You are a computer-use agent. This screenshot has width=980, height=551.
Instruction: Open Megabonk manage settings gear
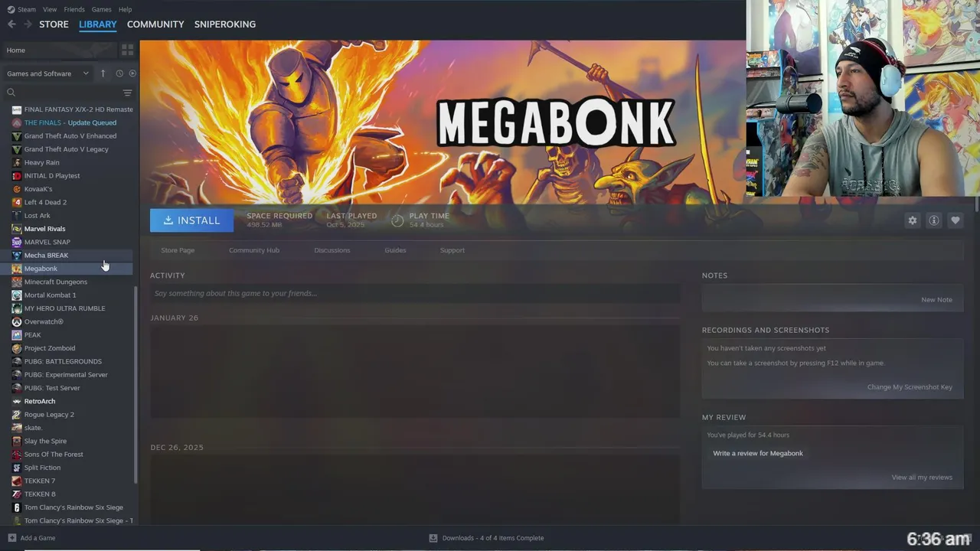coord(912,220)
